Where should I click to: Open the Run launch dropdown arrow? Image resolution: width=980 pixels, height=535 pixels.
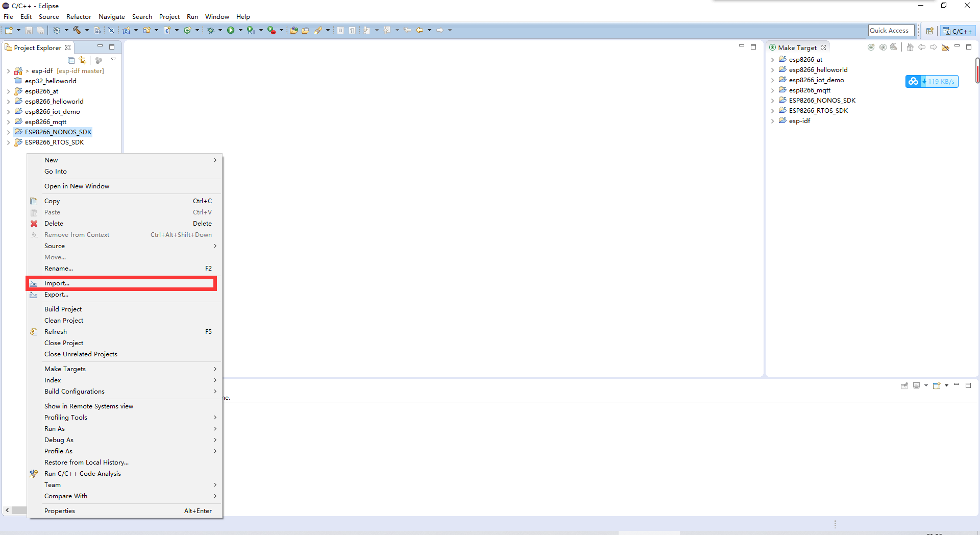[x=240, y=31]
